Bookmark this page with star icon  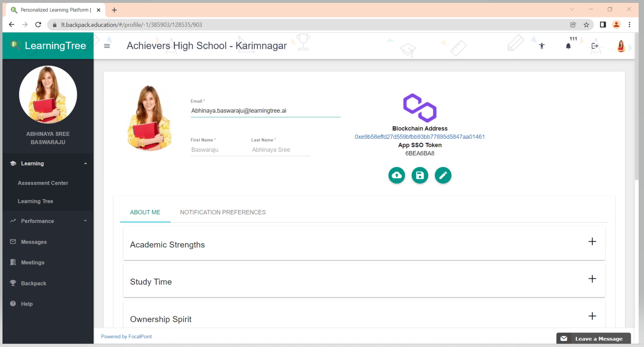586,25
